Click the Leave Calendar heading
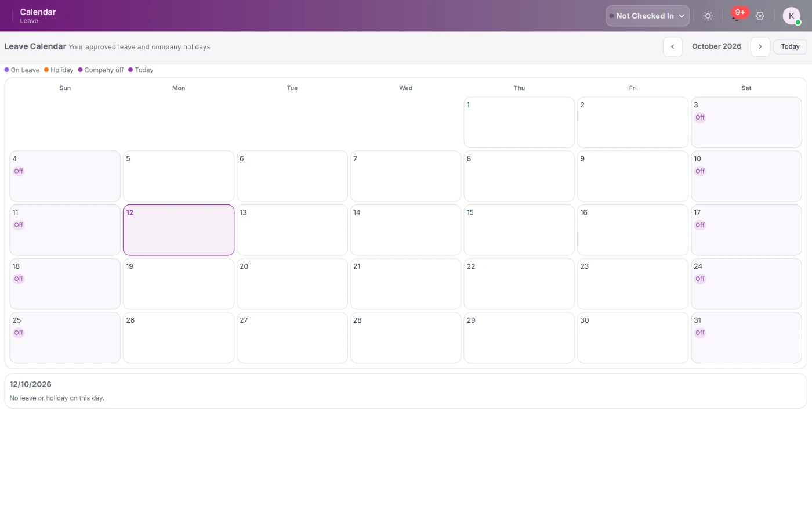Viewport: 812px width, 508px height. click(x=35, y=46)
